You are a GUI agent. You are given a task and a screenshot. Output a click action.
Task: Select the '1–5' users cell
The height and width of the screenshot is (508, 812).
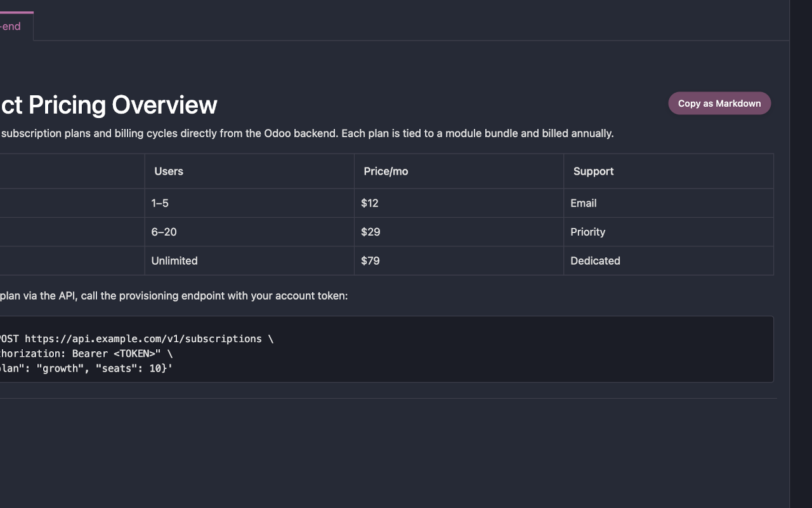[x=249, y=203]
